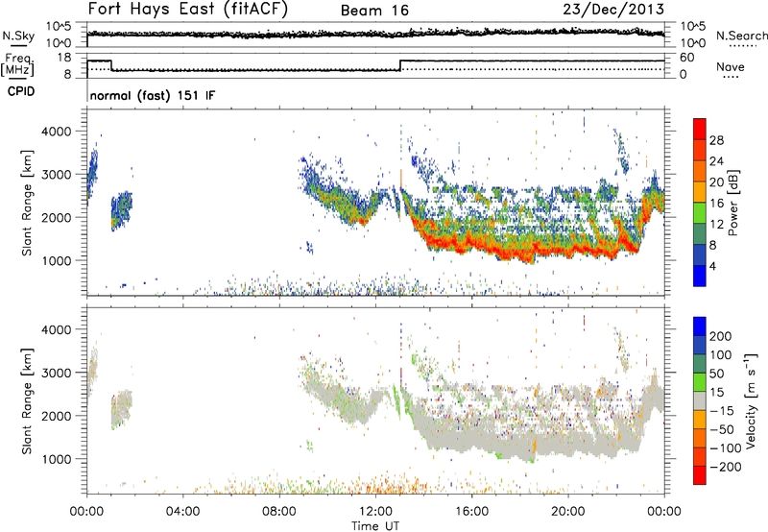Pick the light green 12–16 dB power swatch
The width and height of the screenshot is (768, 532).
pyautogui.click(x=700, y=213)
